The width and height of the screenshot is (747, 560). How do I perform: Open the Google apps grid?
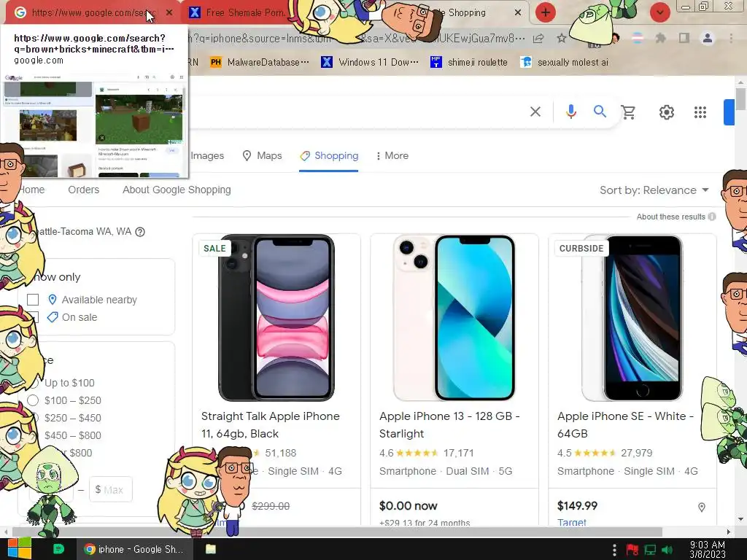click(x=700, y=112)
